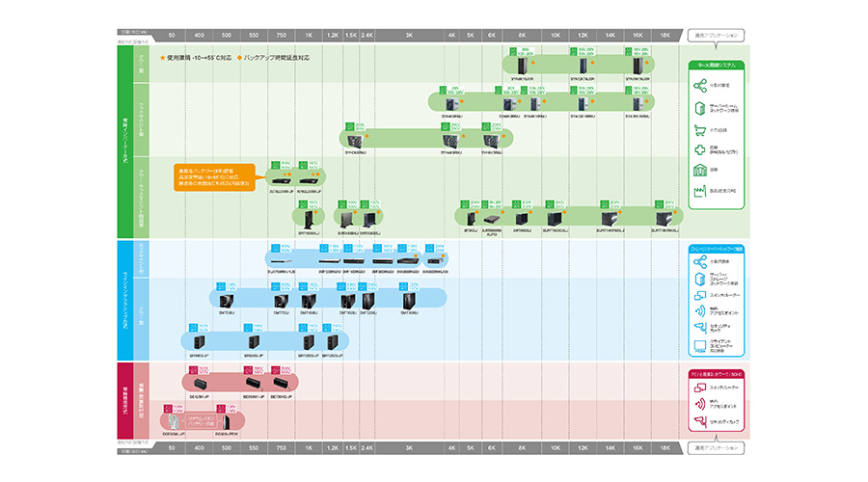The image size is (868, 482).
Task: Select the 3K column on the upper capacity axis
Action: pos(409,36)
